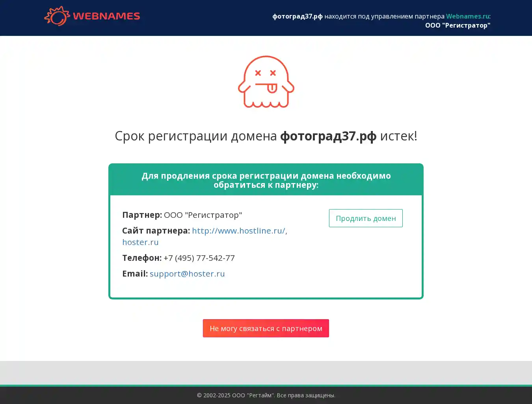Click the фотоград37.рф domain in the header

pyautogui.click(x=297, y=16)
